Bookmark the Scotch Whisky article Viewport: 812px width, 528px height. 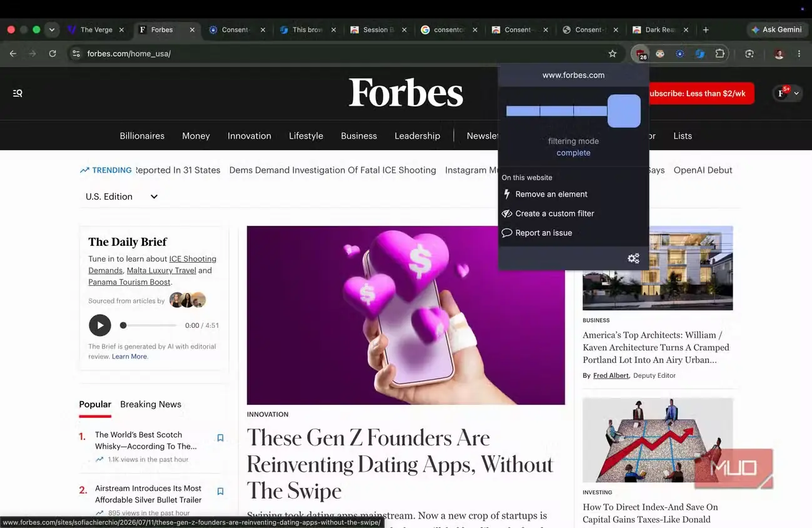coord(220,438)
